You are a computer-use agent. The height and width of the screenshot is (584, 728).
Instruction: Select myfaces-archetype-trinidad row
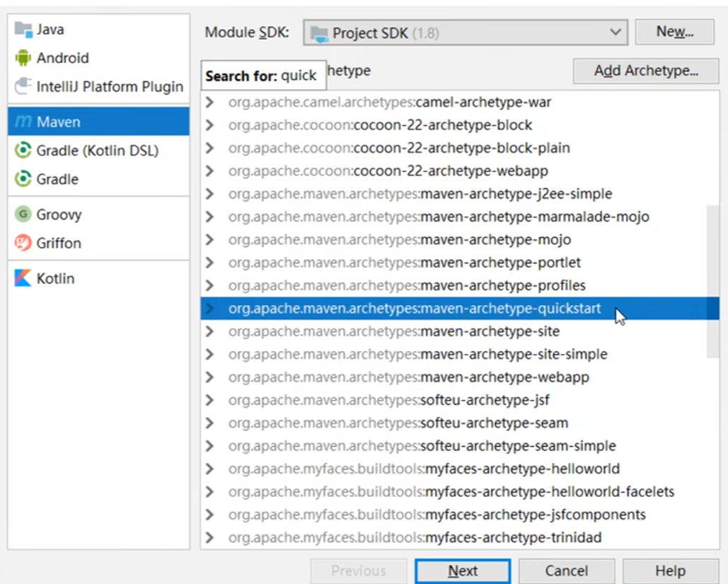pyautogui.click(x=460, y=537)
